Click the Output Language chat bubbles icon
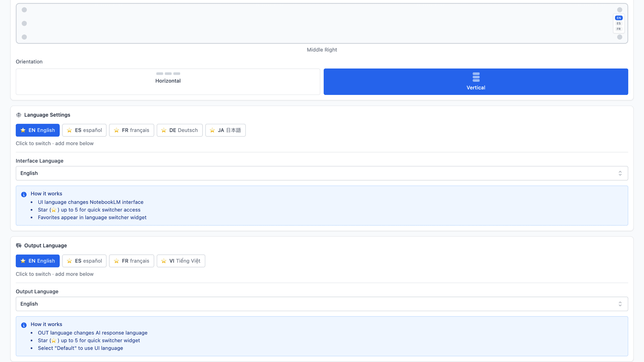This screenshot has width=644, height=362. [x=19, y=246]
